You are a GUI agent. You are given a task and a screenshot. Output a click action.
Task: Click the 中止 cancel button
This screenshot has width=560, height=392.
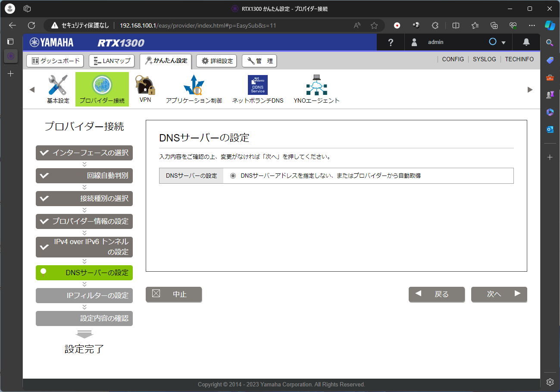[174, 294]
